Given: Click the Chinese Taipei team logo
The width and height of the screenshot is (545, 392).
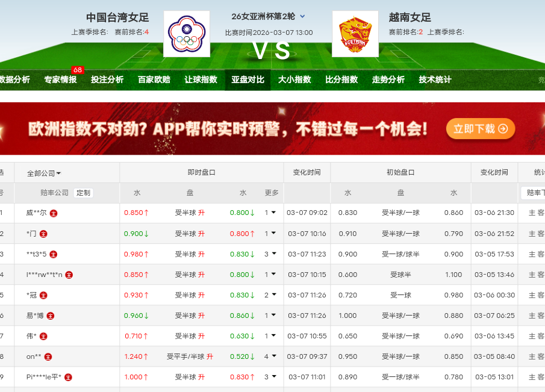Looking at the screenshot, I should point(187,34).
